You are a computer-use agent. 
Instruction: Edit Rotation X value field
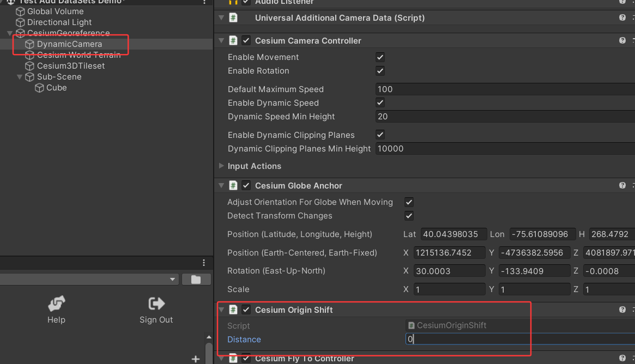(449, 271)
